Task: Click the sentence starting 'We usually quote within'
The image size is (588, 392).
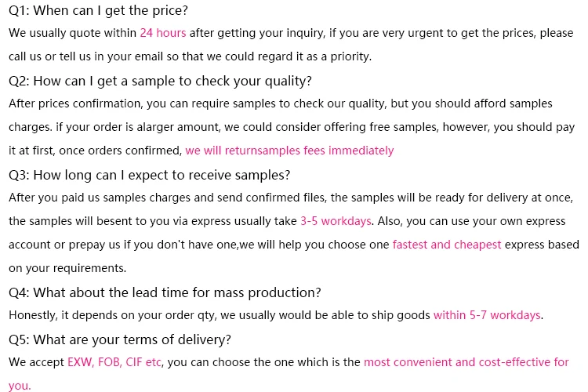Action: click(74, 34)
